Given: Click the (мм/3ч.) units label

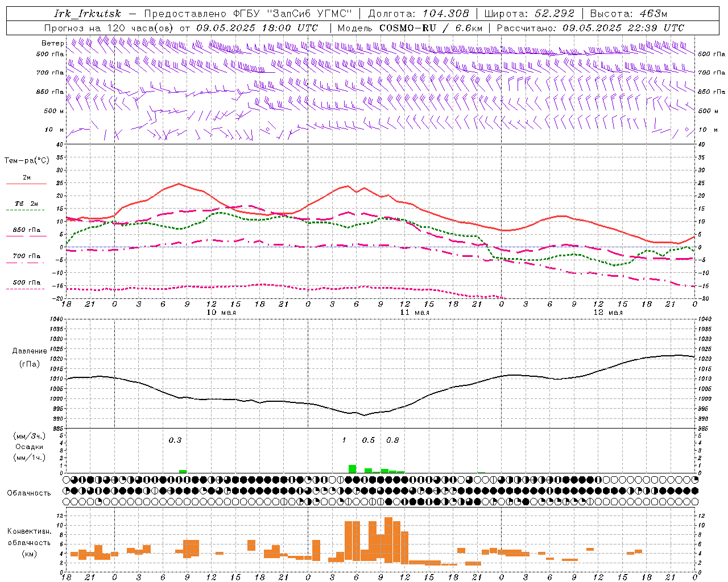Looking at the screenshot, I should 29,436.
